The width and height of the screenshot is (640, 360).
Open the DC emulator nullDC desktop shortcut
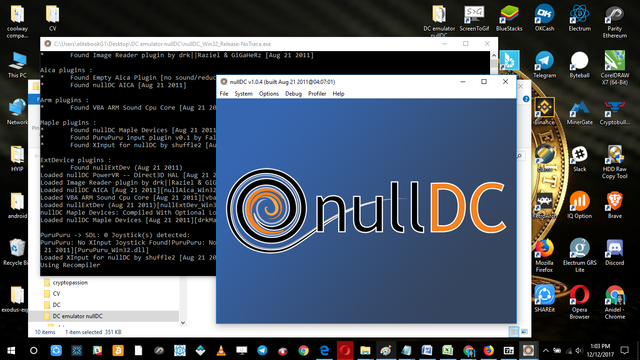click(439, 20)
